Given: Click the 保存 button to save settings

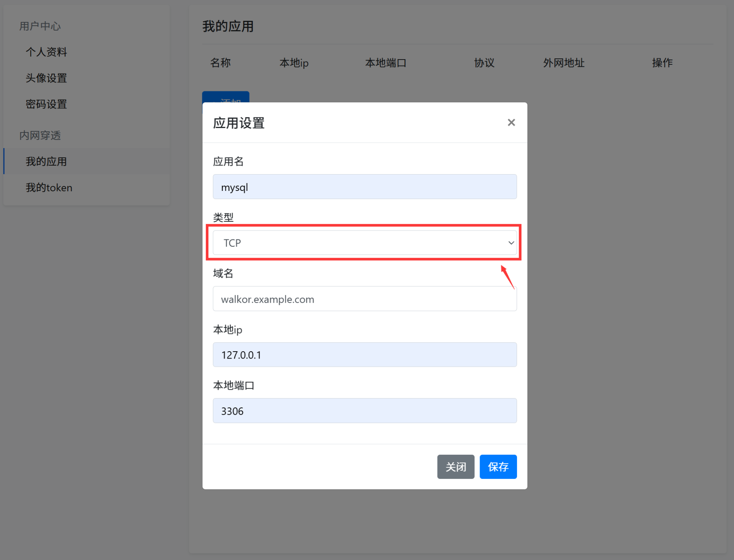Looking at the screenshot, I should 498,467.
